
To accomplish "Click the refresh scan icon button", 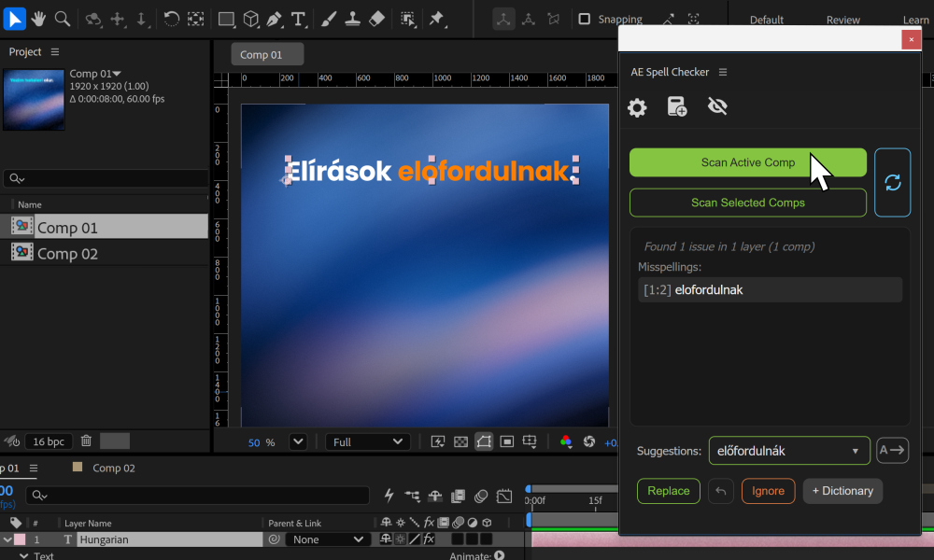I will [x=892, y=182].
